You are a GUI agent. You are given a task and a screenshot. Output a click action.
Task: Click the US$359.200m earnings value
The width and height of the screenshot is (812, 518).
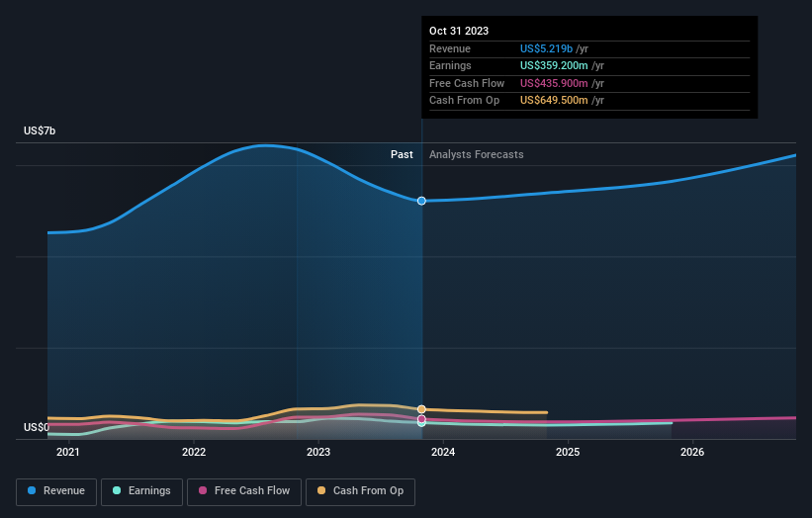pos(554,65)
